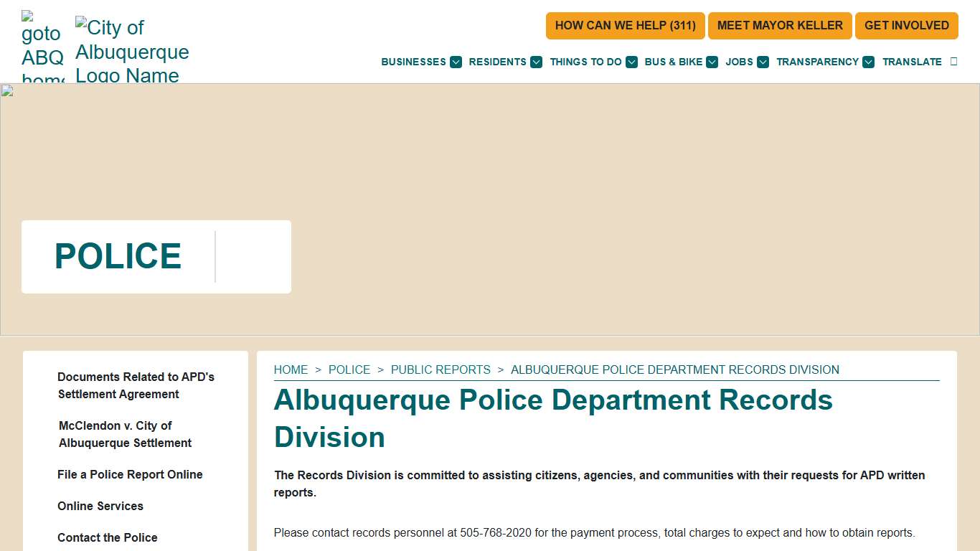Click the MEET MAYOR KELLER button

pos(780,25)
